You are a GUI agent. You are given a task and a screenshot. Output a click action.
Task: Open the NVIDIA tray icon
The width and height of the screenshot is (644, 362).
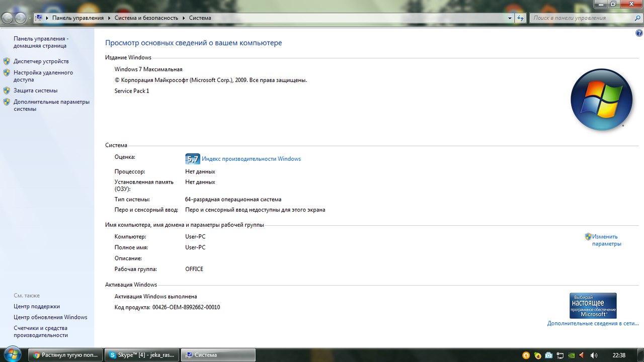571,355
